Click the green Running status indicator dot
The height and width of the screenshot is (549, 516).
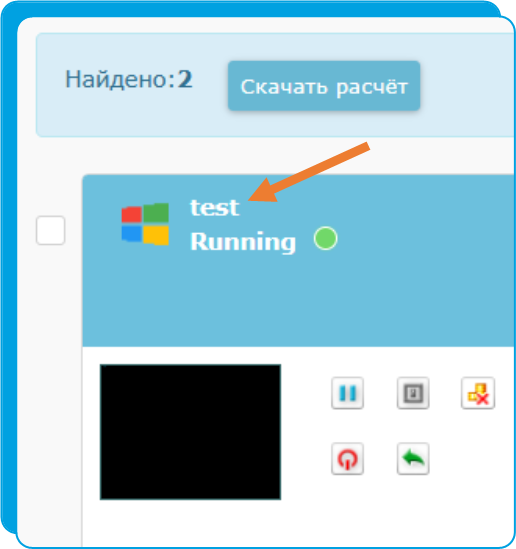[326, 238]
